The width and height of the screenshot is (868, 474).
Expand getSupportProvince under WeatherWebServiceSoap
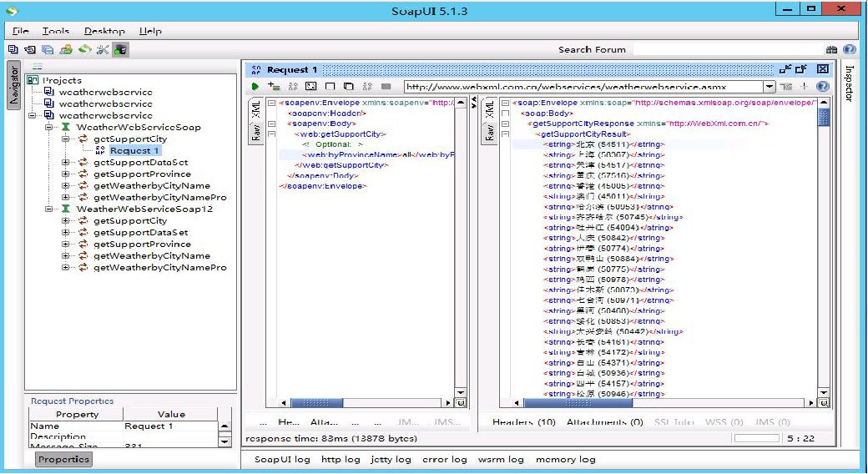[66, 174]
